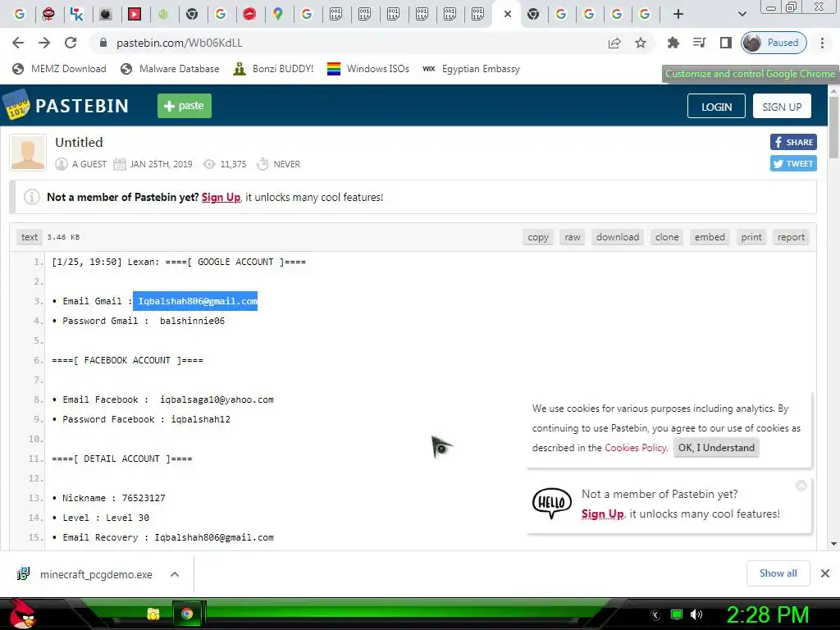Follow the Sign Up link in the banner
Screen dimensions: 840x630
(x=221, y=197)
